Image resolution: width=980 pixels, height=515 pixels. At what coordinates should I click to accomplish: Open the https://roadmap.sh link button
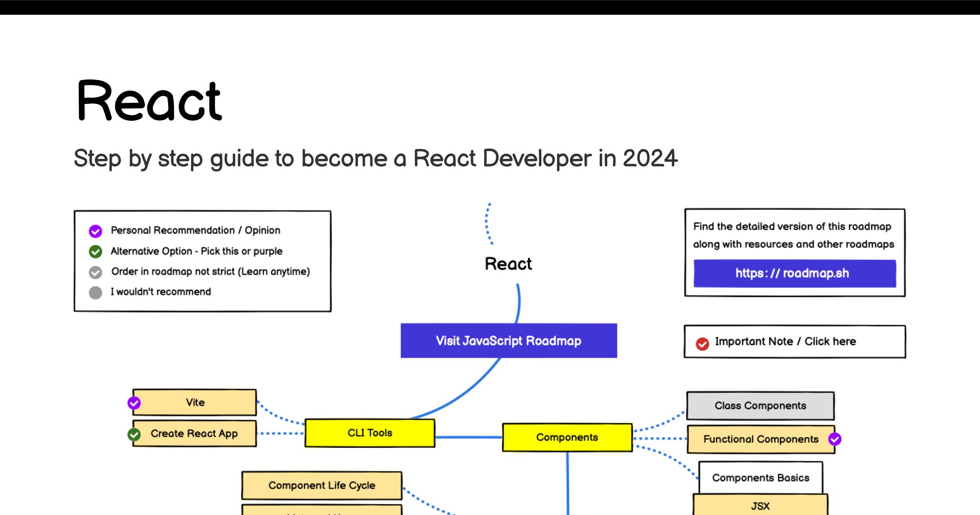pyautogui.click(x=795, y=273)
